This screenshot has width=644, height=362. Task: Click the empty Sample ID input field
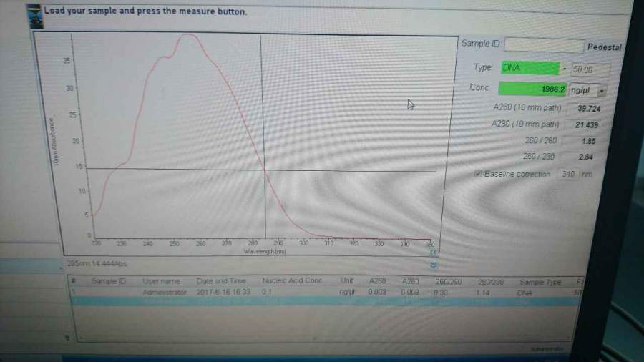544,45
